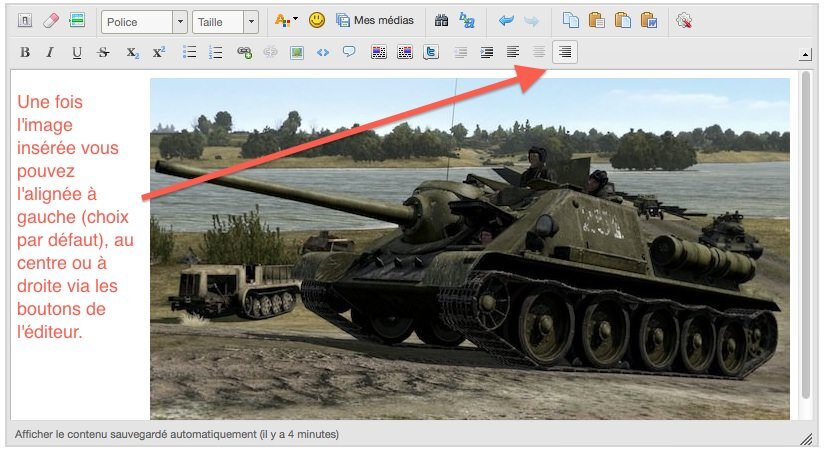Screen dimensions: 826x453
Task: Select the inserted tank image
Action: [x=470, y=249]
